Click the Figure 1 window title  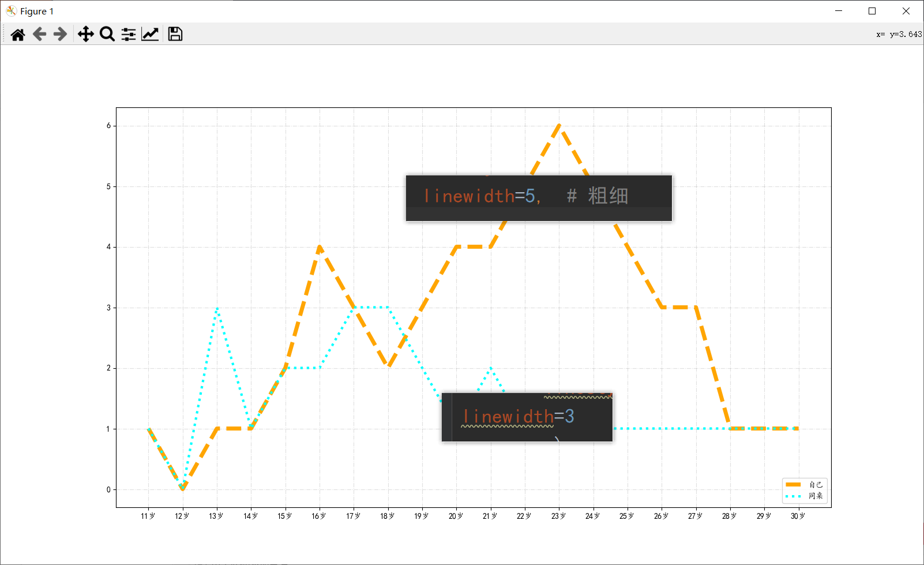click(x=37, y=12)
